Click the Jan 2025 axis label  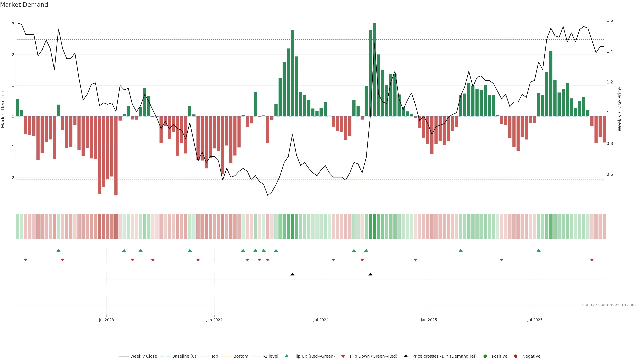click(429, 320)
